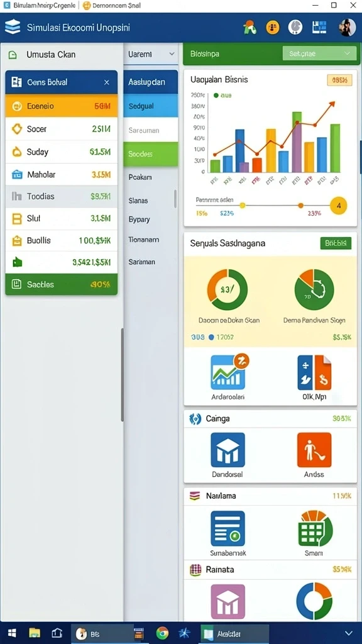The height and width of the screenshot is (644, 362).
Task: Select the Eoeneio orange list row
Action: (62, 106)
